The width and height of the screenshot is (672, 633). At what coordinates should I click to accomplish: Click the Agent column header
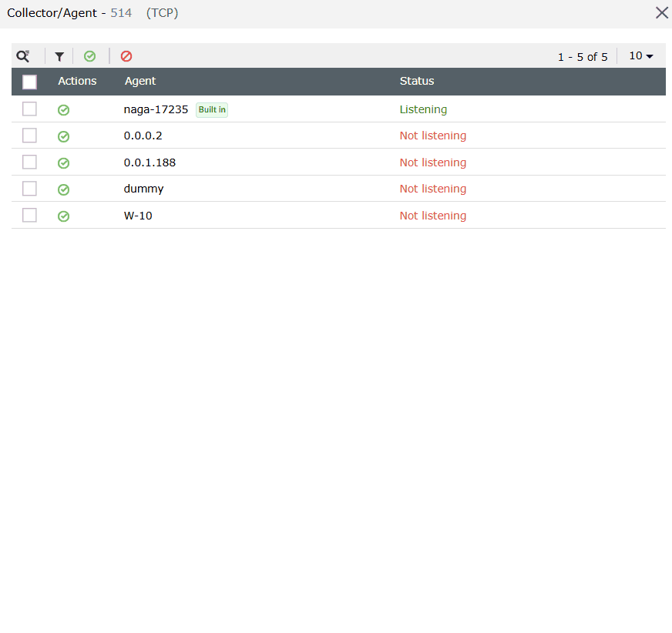coord(139,81)
